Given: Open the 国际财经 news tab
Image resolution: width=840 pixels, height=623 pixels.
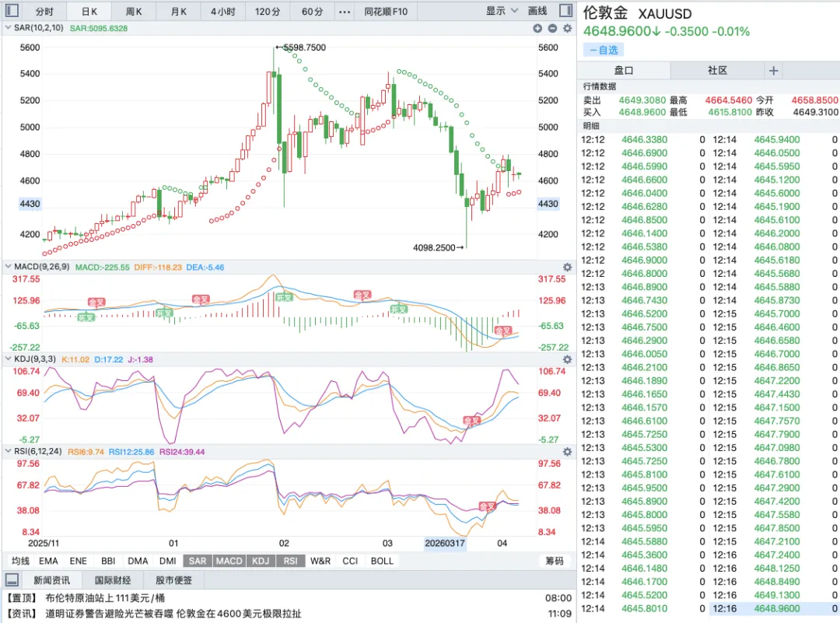Looking at the screenshot, I should click(113, 579).
